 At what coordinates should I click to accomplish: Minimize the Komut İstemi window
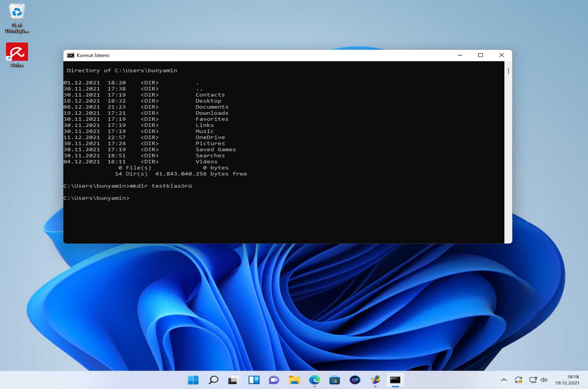(x=460, y=55)
